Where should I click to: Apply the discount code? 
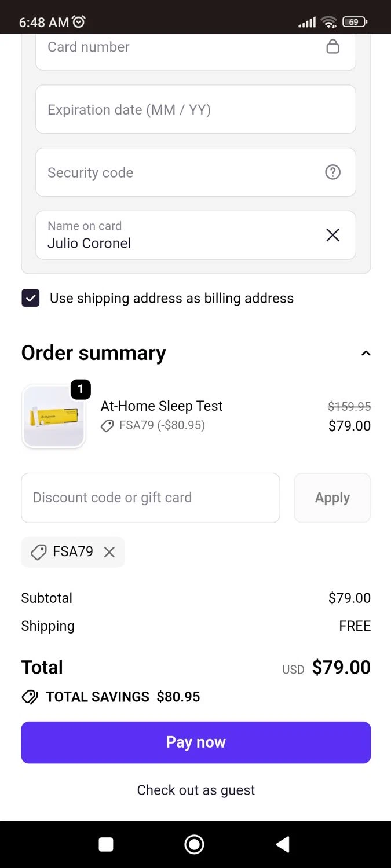coord(332,498)
